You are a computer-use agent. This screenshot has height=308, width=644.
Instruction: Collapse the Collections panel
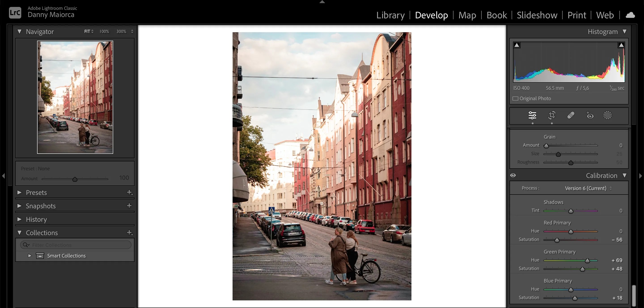pos(20,232)
